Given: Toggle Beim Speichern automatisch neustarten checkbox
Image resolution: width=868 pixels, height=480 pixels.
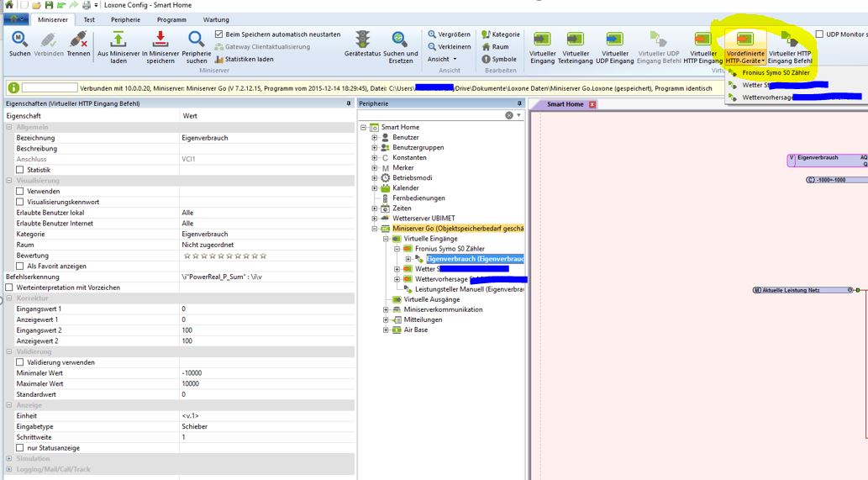Looking at the screenshot, I should (x=219, y=34).
